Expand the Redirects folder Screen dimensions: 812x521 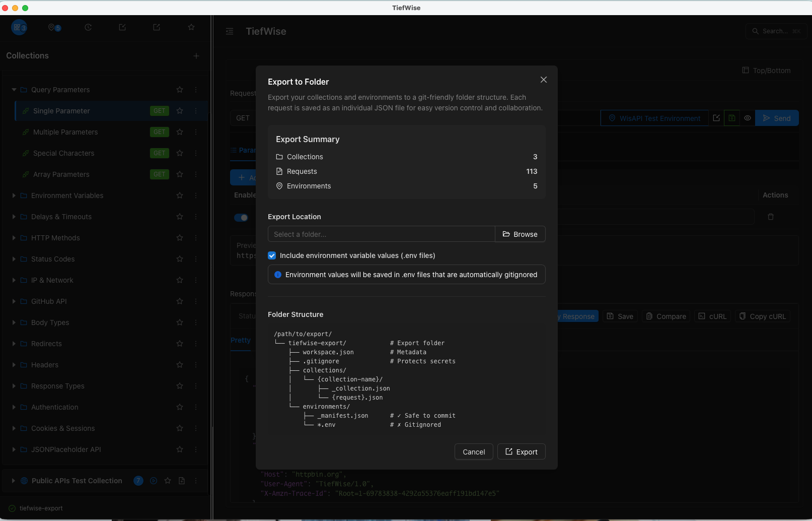click(14, 344)
